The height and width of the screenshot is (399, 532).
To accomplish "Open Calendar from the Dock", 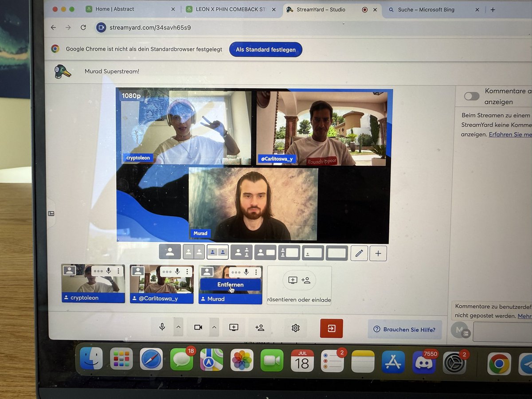I will click(302, 361).
